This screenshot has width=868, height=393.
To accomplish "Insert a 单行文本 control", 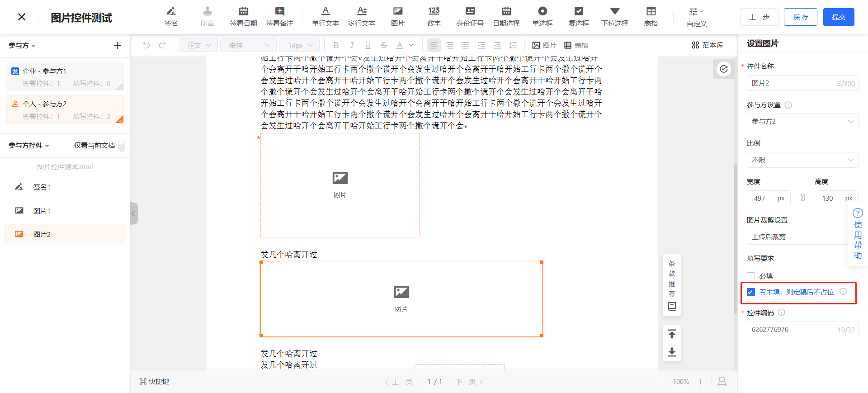I will tap(325, 17).
